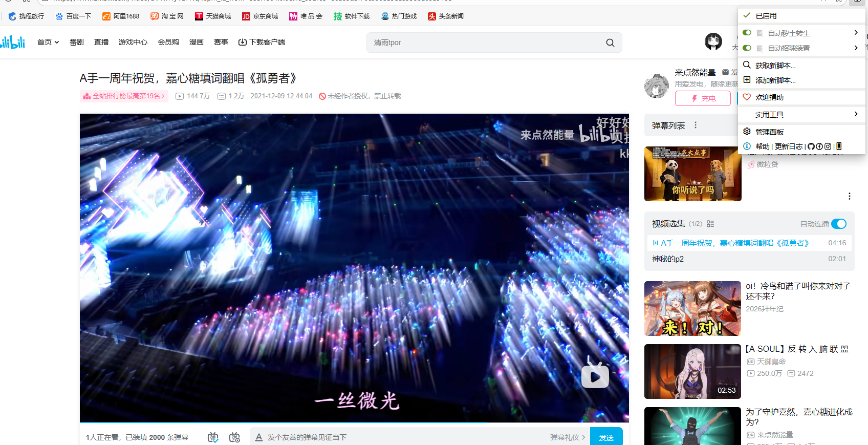The height and width of the screenshot is (445, 868).
Task: Select 获取新脚本 menu entry
Action: (775, 66)
